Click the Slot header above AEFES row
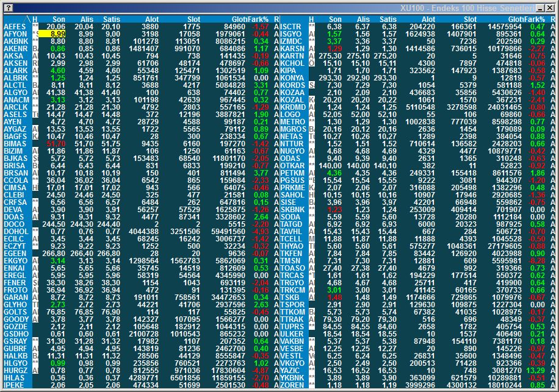The width and height of the screenshot is (559, 392). (193, 20)
